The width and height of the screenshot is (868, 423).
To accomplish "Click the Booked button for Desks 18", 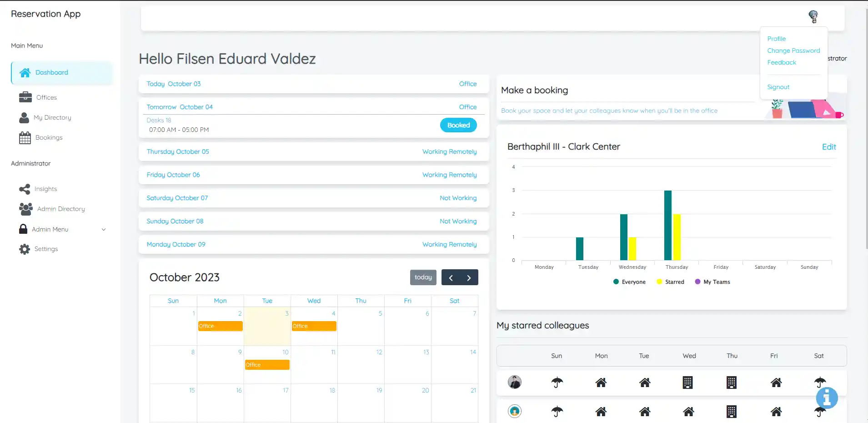I will [458, 125].
